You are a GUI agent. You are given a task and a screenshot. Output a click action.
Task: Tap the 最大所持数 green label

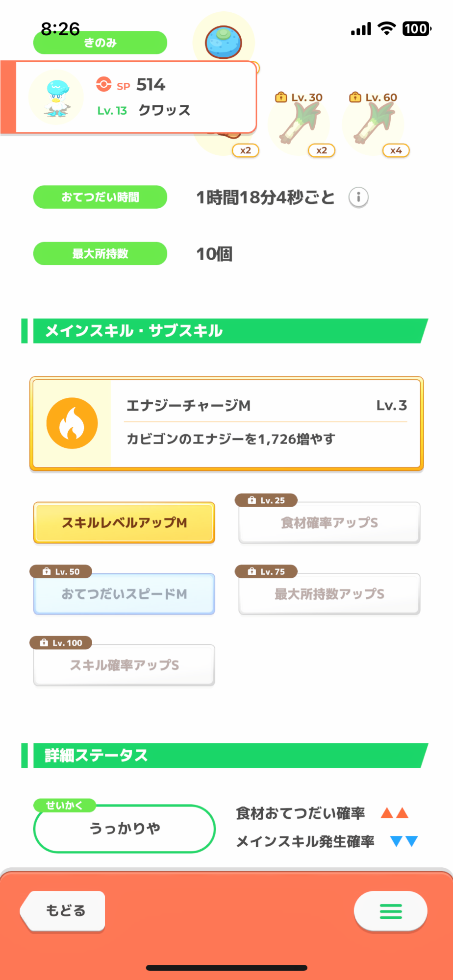click(100, 254)
